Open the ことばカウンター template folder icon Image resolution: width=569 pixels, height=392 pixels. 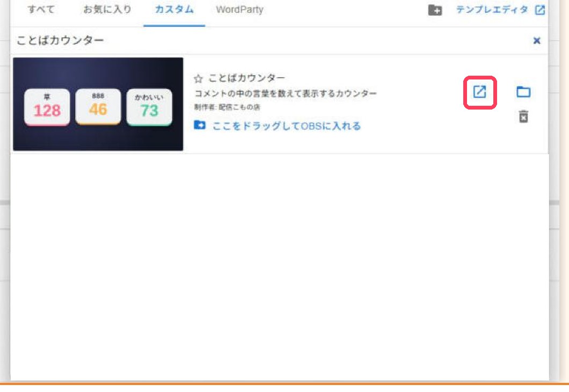[x=523, y=92]
